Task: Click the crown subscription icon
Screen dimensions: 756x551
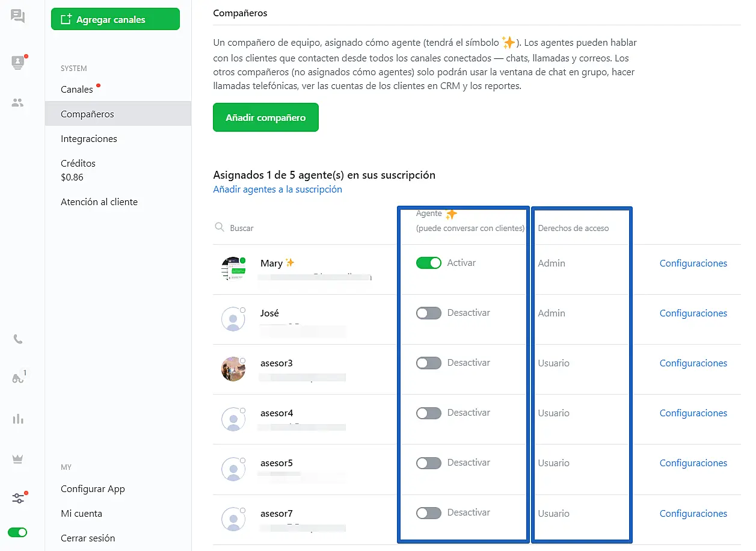Action: 18,459
